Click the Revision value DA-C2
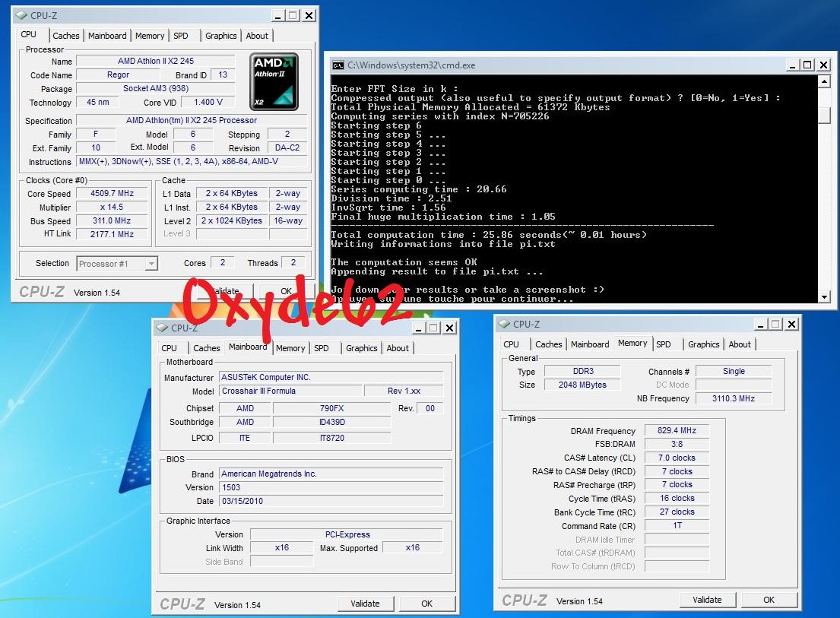This screenshot has width=840, height=618. tap(287, 147)
